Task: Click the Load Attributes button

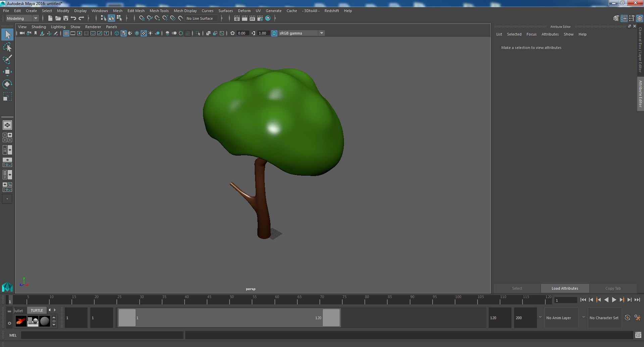Action: [x=565, y=288]
